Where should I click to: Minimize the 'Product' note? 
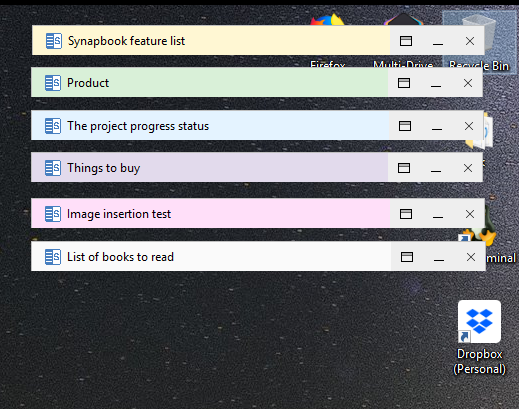(436, 86)
